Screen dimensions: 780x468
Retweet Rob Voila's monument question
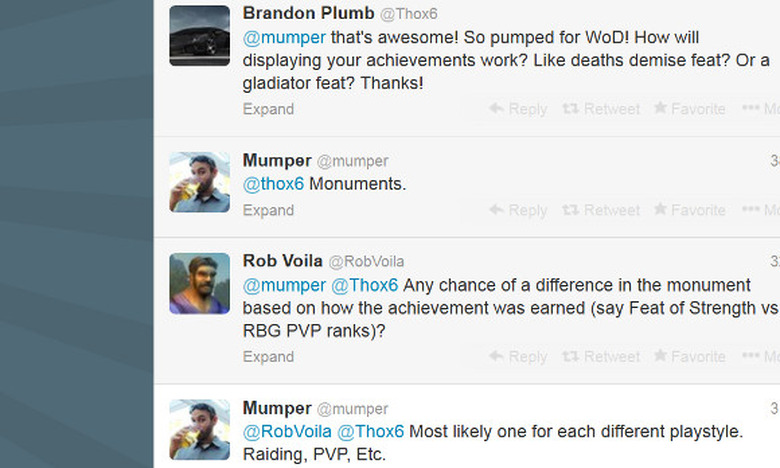coord(600,356)
